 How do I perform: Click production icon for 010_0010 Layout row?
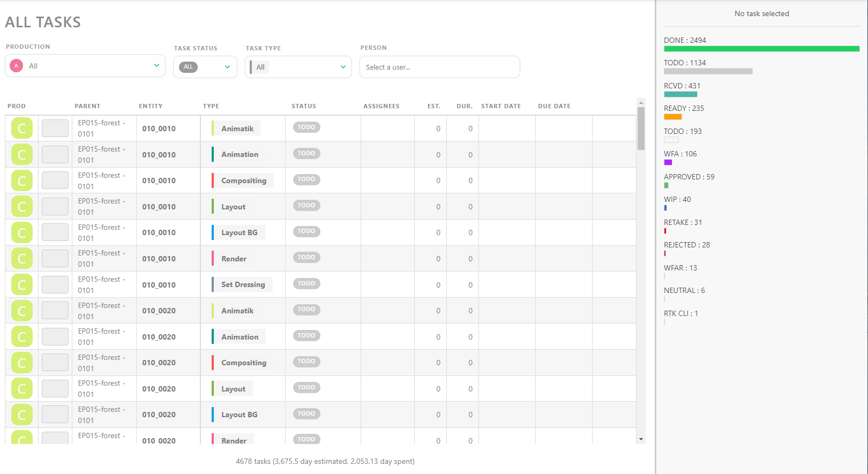(x=22, y=206)
